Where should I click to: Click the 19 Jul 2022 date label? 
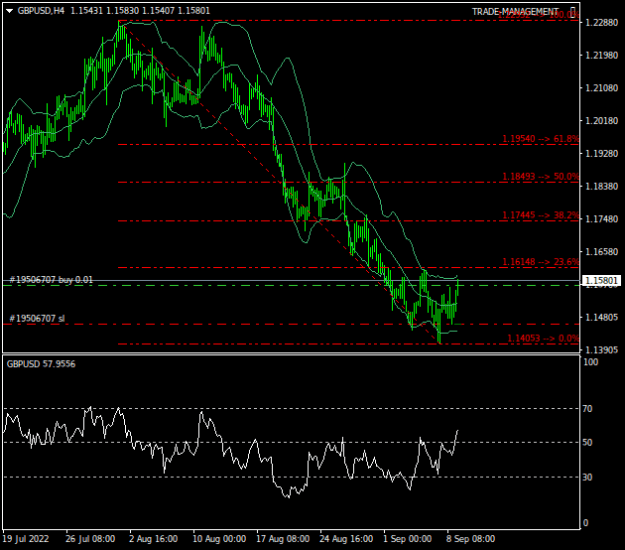coord(26,539)
